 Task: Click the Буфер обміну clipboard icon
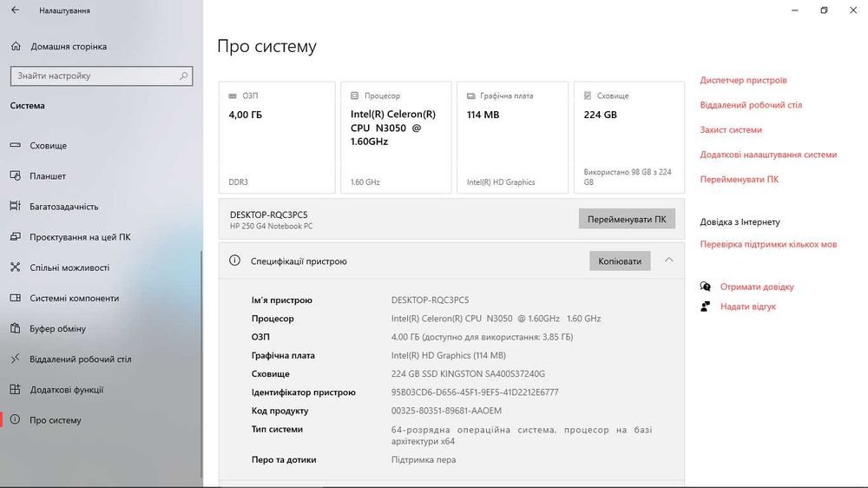point(16,328)
